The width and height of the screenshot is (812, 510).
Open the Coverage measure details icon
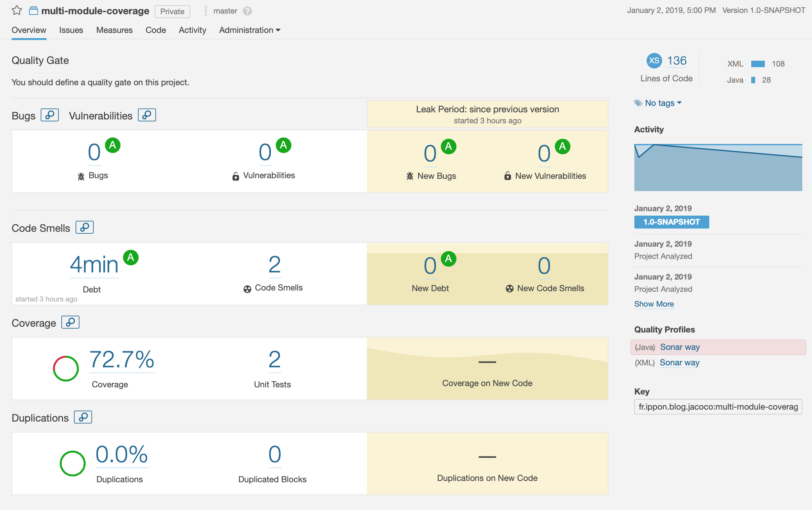(70, 322)
